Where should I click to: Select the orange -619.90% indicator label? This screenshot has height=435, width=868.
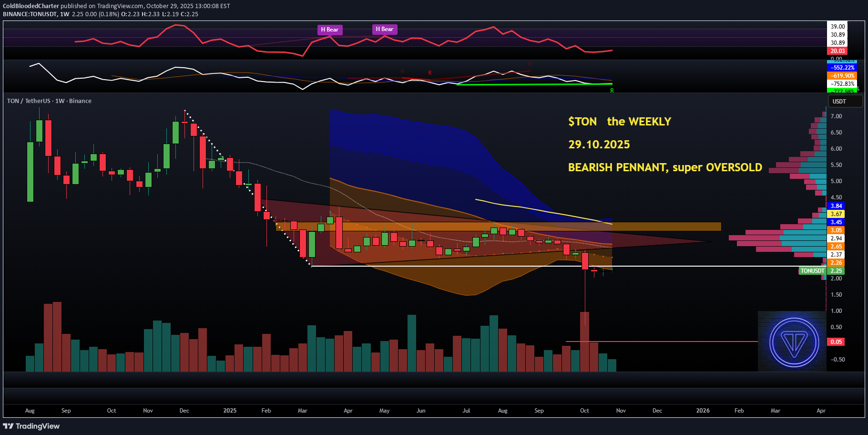842,76
